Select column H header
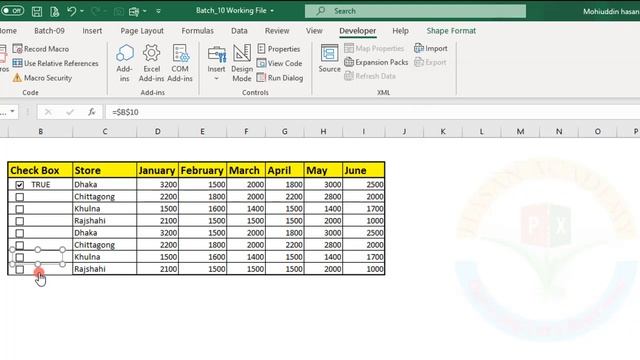The width and height of the screenshot is (640, 360). pos(323,131)
